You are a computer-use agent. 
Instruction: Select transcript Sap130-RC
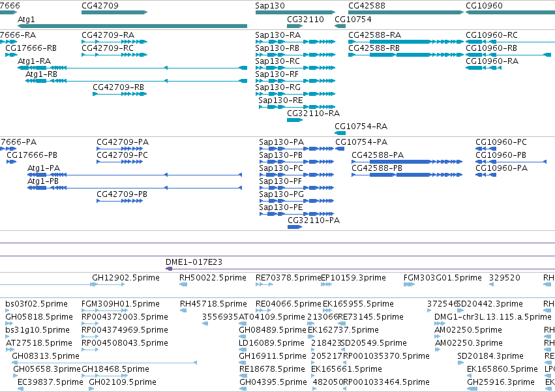pyautogui.click(x=278, y=61)
